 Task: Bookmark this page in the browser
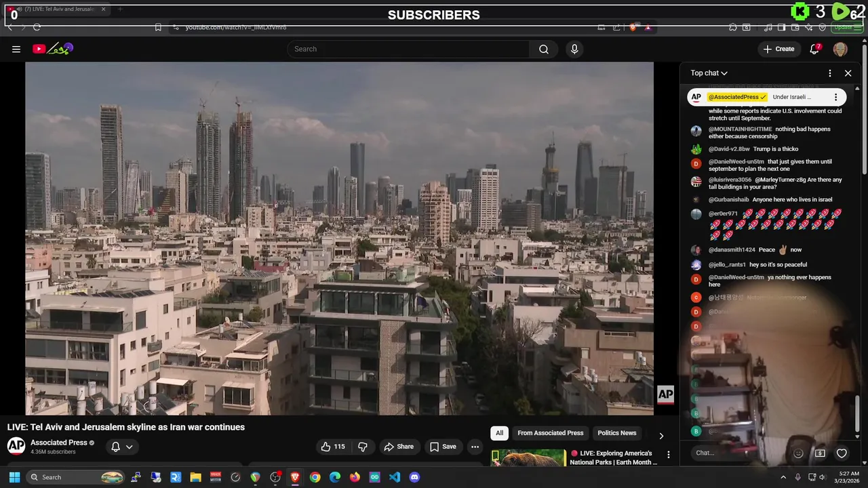158,27
